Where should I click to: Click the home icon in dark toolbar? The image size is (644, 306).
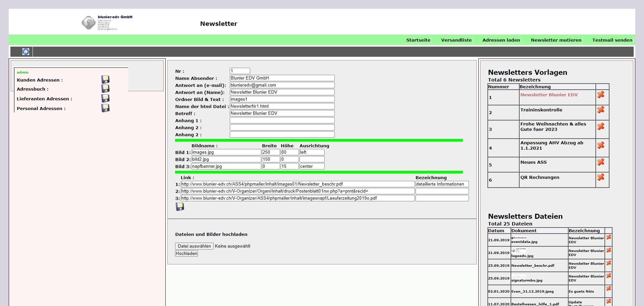point(26,52)
